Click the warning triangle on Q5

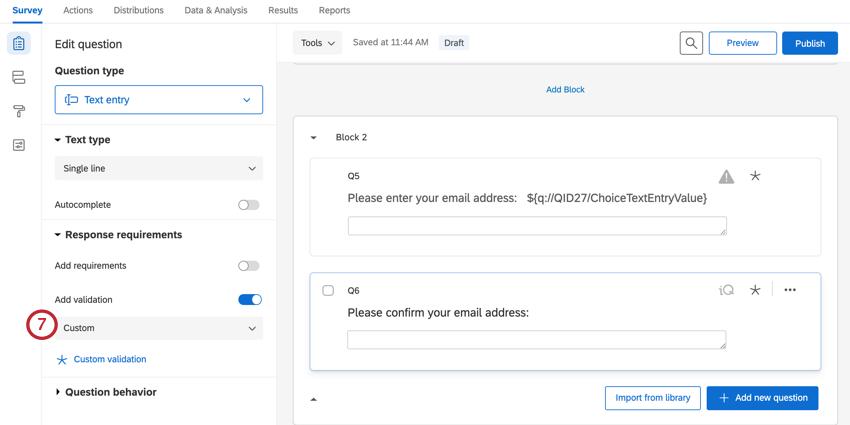pos(726,177)
